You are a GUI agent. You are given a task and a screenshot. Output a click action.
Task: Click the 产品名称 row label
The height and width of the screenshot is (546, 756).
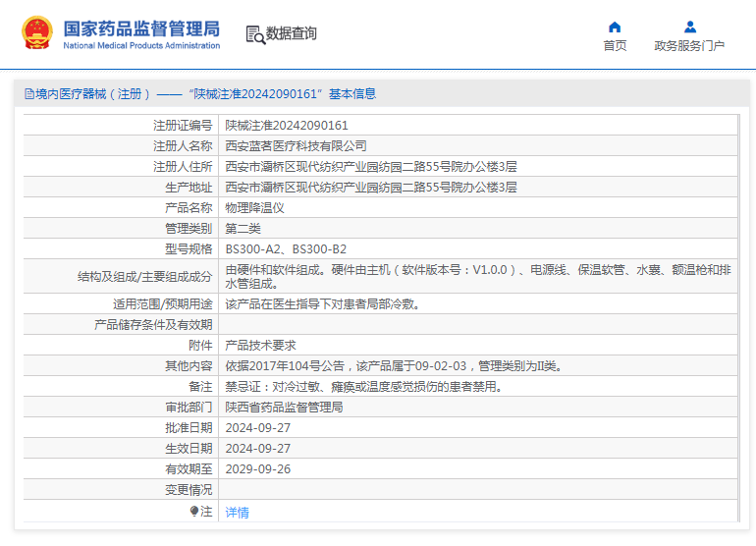point(189,208)
